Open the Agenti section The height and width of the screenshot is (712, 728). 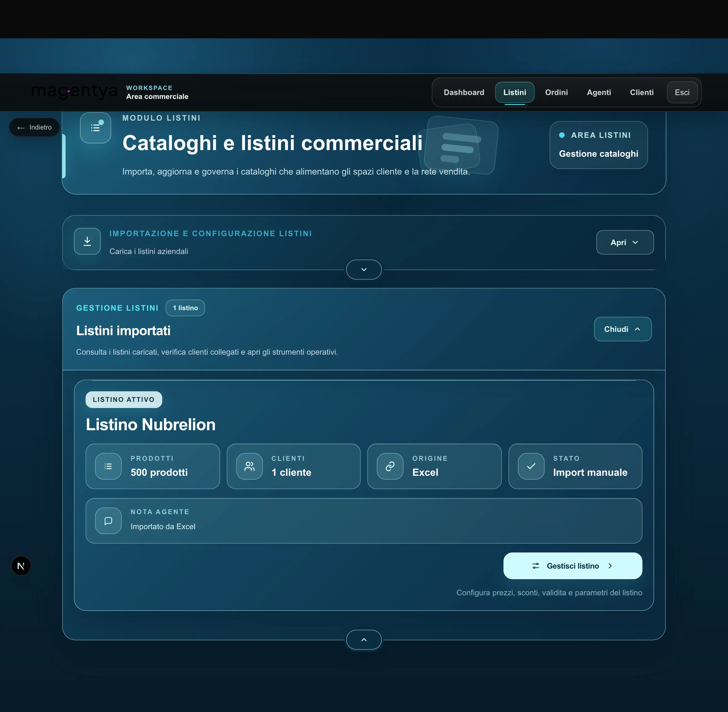(x=599, y=92)
